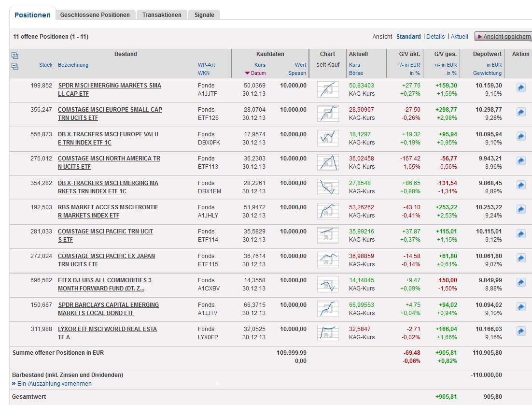This screenshot has width=532, height=405.
Task: Open chart thumbnail for SPDR Barclays Emerging Markets Bond
Action: coord(327,308)
